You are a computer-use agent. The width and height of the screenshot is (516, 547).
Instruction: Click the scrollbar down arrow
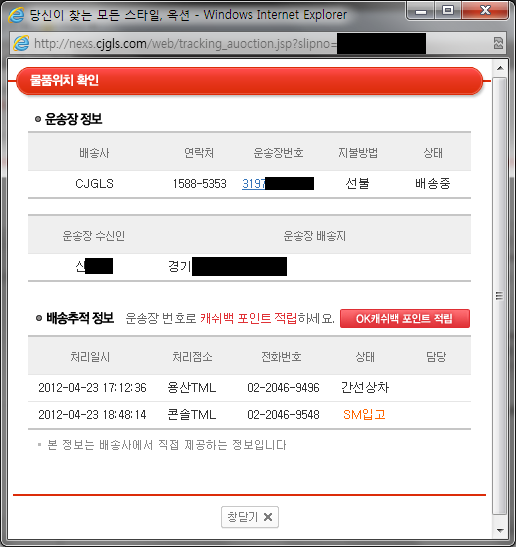pos(500,531)
